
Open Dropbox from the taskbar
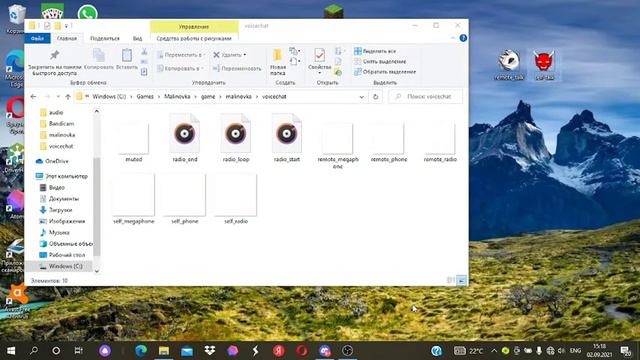point(210,351)
